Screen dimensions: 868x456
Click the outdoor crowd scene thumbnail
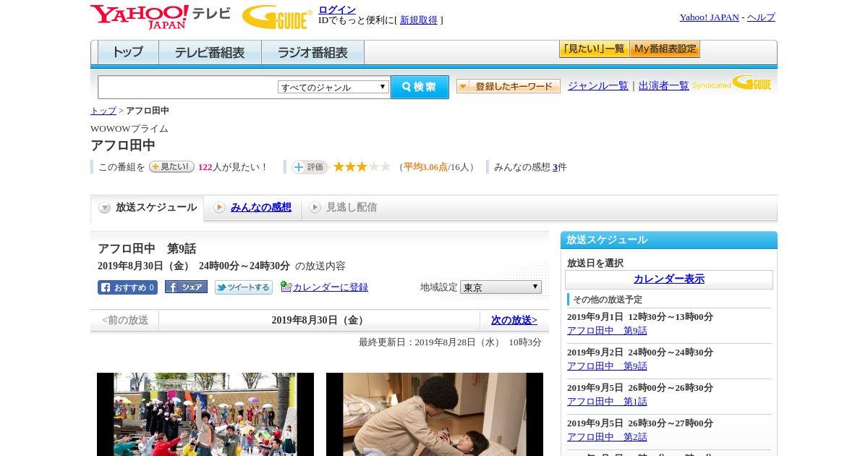205,414
